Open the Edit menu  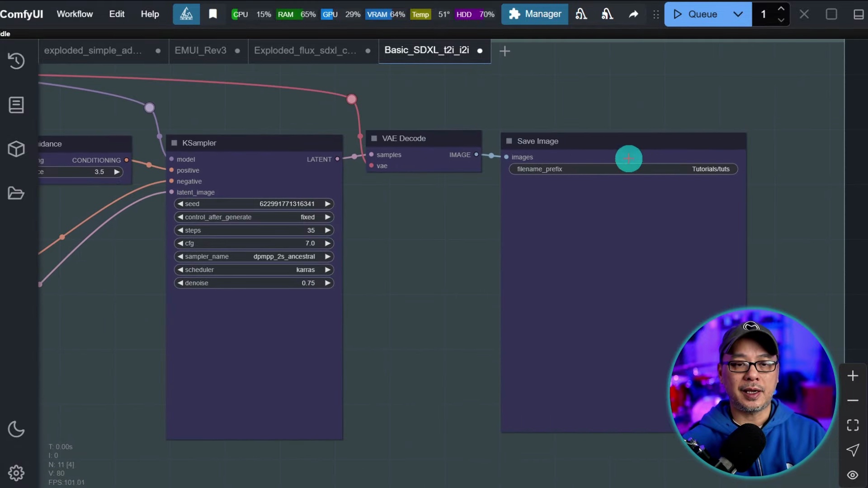click(117, 14)
